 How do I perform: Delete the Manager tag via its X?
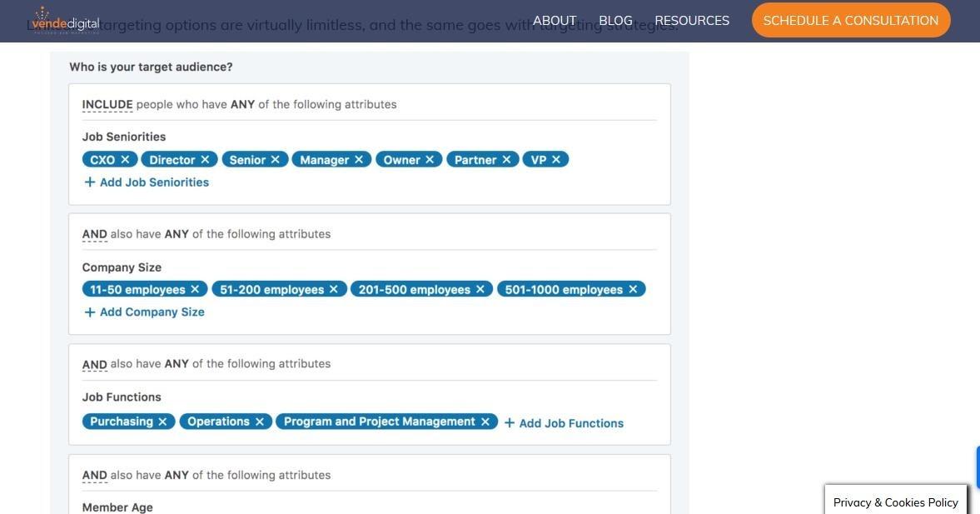(359, 159)
